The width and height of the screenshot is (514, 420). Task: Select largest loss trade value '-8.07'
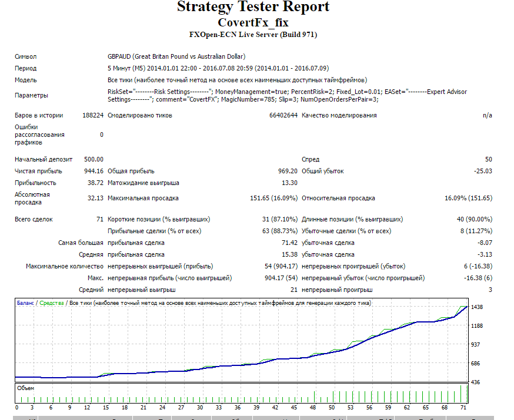coord(485,243)
